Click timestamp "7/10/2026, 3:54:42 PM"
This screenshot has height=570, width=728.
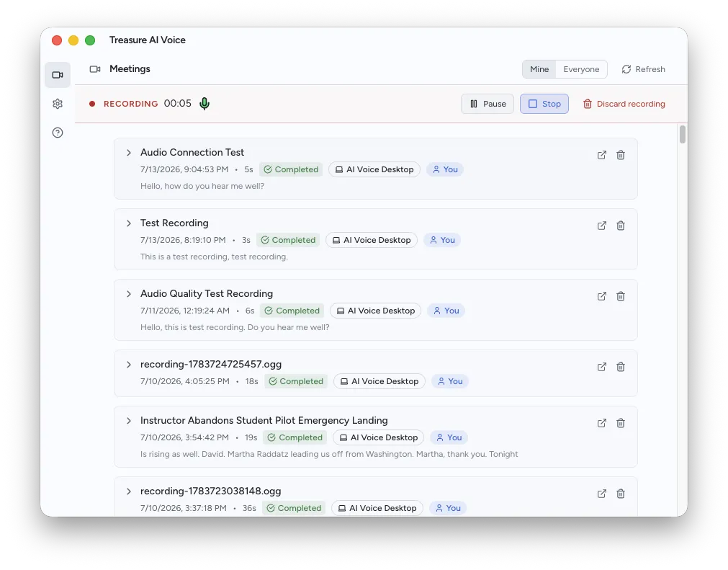click(185, 437)
